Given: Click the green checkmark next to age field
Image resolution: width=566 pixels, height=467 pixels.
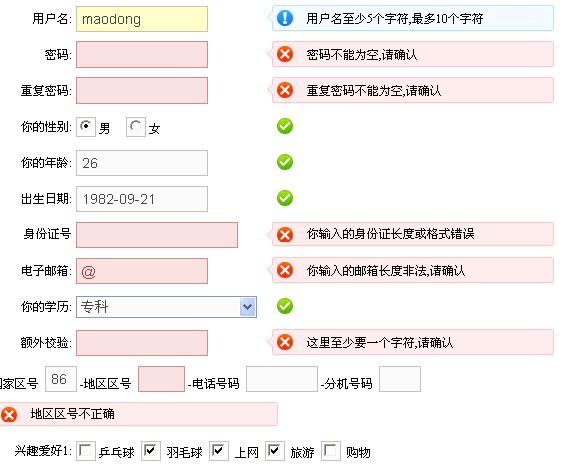Looking at the screenshot, I should [x=285, y=162].
